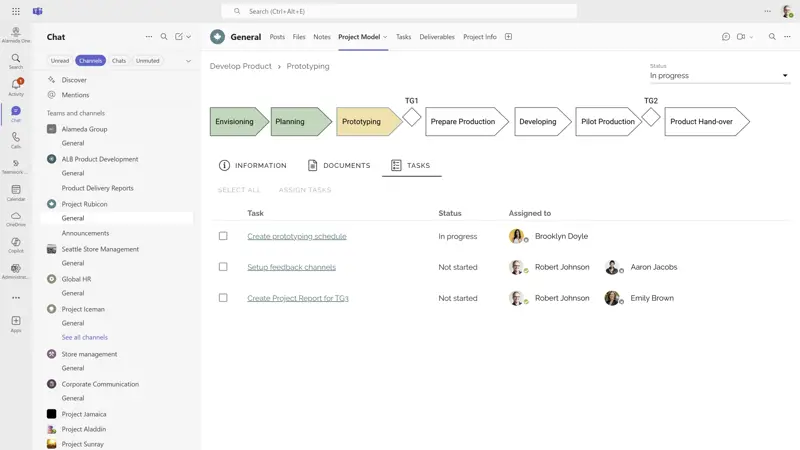Screen dimensions: 800x450
Task: Click the Microsoft Teams logo icon
Action: point(38,11)
